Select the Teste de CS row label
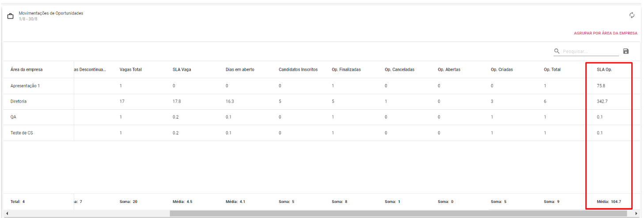 [22, 133]
